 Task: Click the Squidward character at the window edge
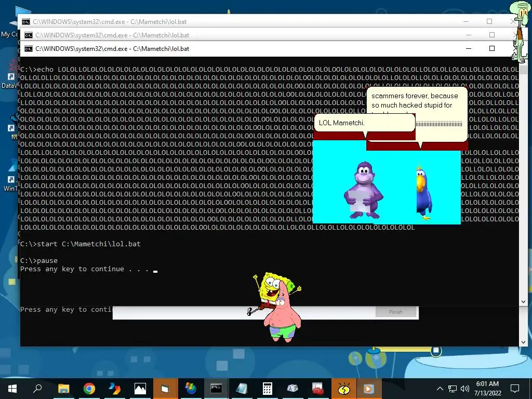(521, 32)
